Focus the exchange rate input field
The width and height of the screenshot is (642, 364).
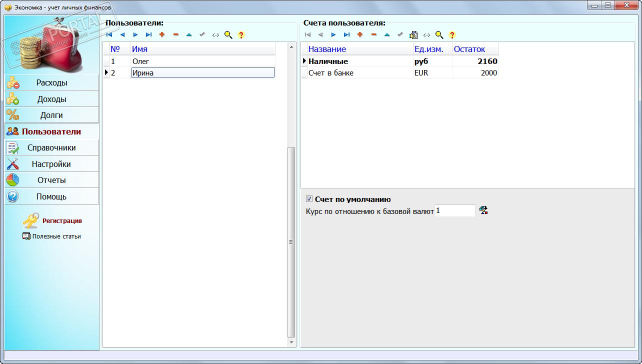click(455, 210)
